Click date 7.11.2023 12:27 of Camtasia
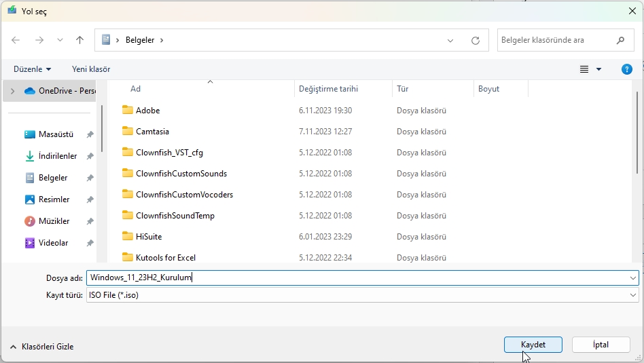 click(x=325, y=131)
